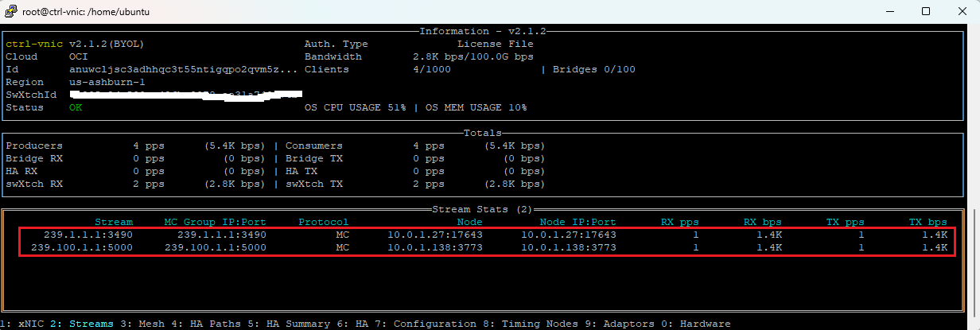Click the green OK status value
The height and width of the screenshot is (330, 980).
tap(76, 107)
